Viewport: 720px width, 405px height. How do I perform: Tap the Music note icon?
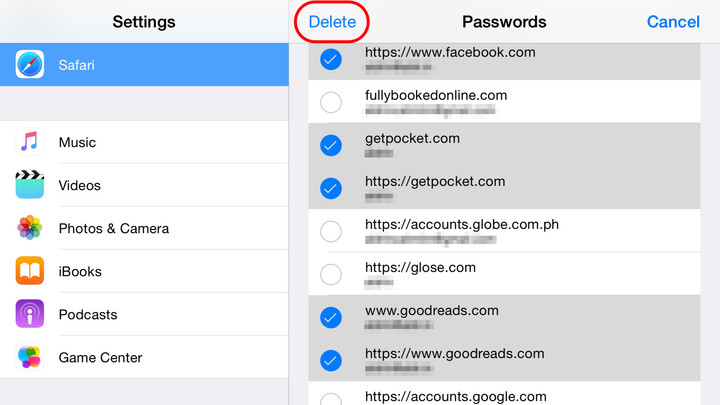tap(30, 142)
